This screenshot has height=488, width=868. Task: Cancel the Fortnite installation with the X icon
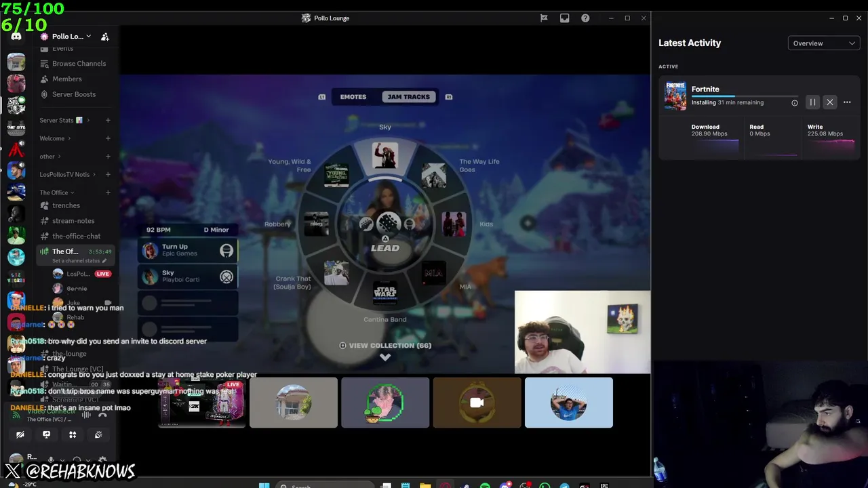coord(829,102)
